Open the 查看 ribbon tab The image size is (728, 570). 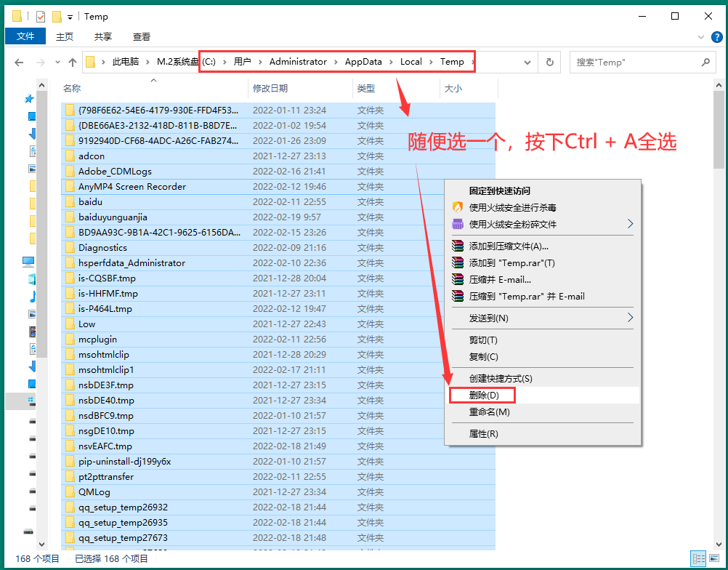(x=141, y=36)
